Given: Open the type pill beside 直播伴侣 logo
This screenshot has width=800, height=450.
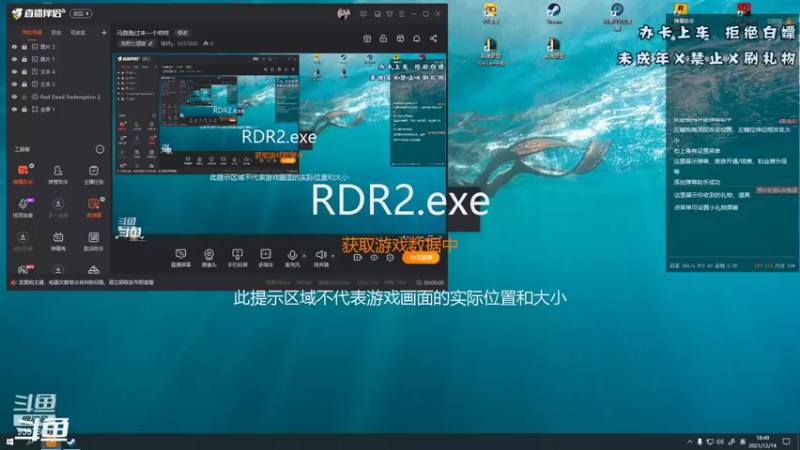Looking at the screenshot, I should coord(81,14).
